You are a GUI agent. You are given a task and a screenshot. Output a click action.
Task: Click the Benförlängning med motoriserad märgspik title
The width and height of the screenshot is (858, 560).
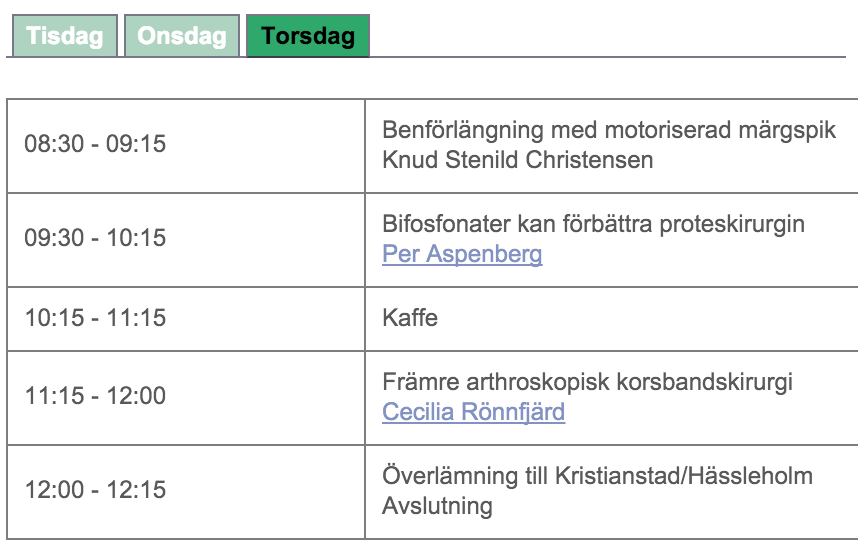(x=609, y=130)
